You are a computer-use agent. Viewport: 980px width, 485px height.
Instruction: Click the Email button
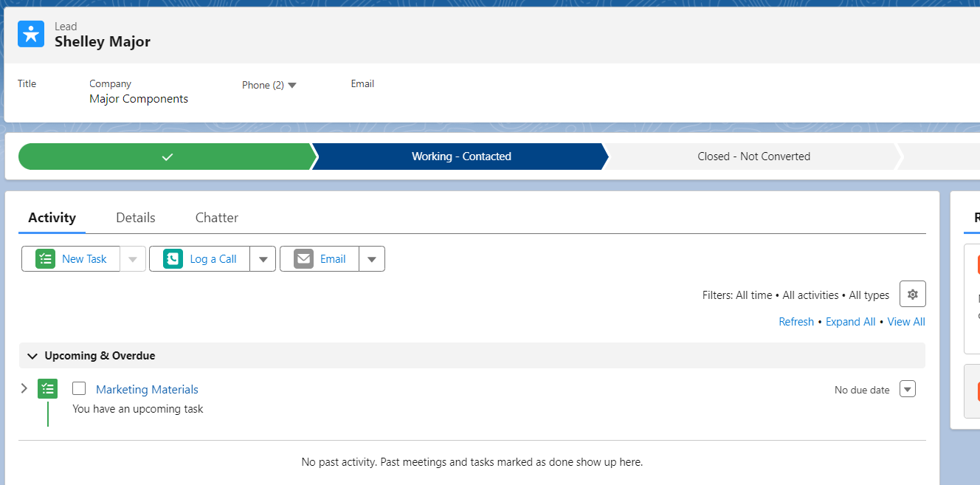pyautogui.click(x=320, y=259)
